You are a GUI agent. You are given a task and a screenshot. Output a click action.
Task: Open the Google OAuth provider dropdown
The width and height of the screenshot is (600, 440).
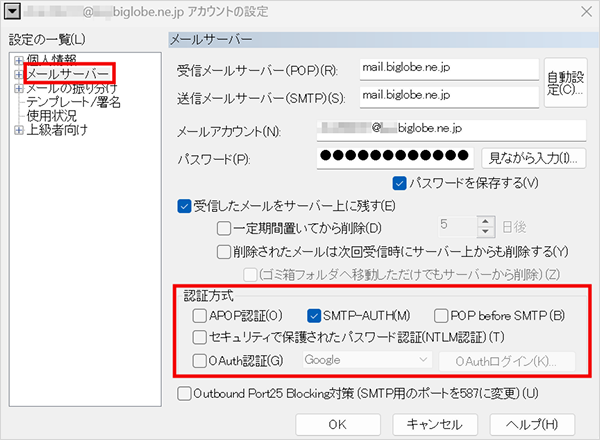pos(367,360)
